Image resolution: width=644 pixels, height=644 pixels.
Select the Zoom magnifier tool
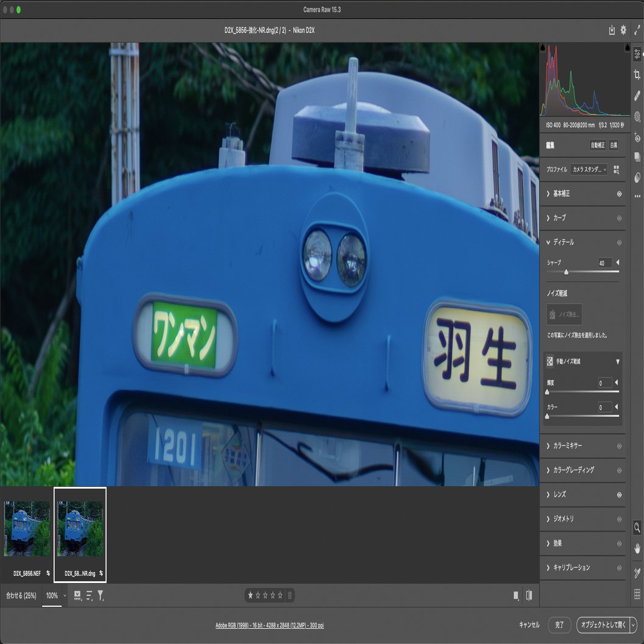637,528
